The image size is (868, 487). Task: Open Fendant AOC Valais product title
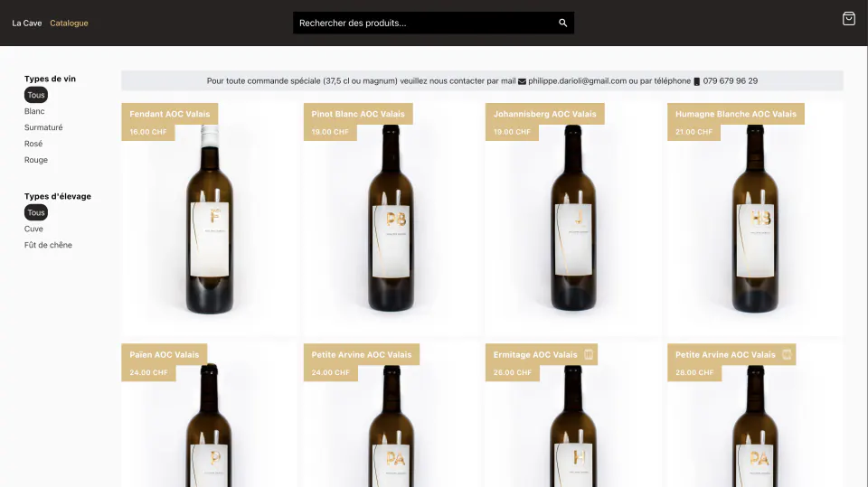point(170,114)
